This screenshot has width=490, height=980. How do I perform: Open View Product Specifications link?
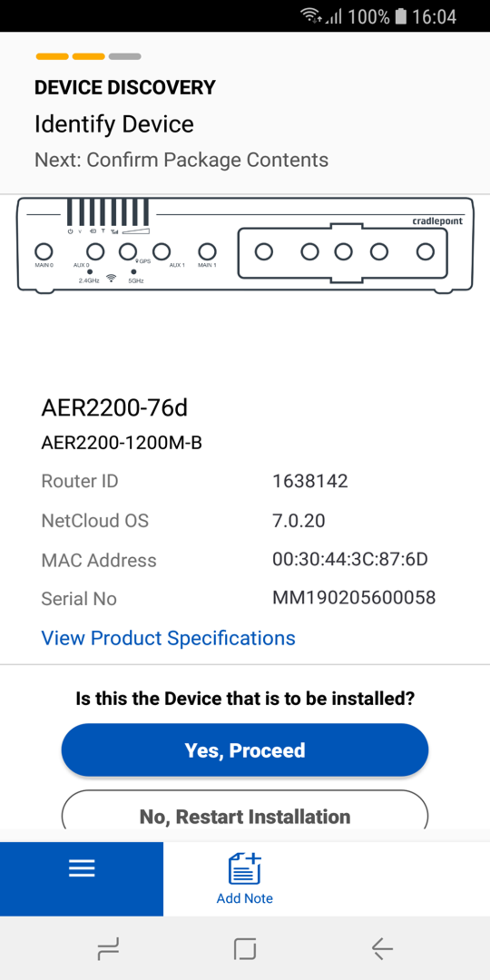[168, 638]
